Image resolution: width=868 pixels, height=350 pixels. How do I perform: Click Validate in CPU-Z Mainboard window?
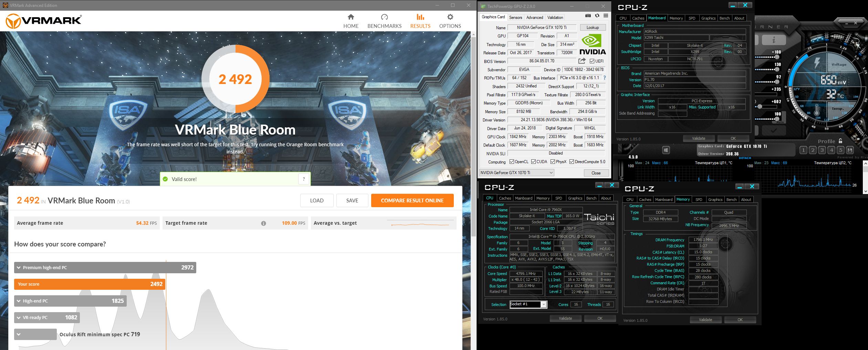(699, 138)
